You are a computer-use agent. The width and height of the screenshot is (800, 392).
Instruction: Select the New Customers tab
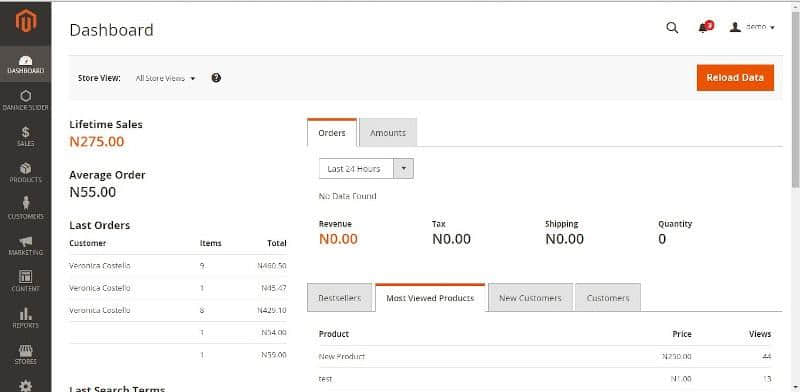[530, 298]
